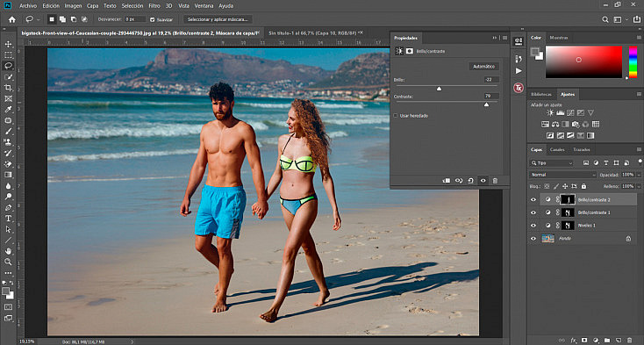Delete adjustment using Propiedades trash icon
The width and height of the screenshot is (644, 345).
click(x=495, y=180)
